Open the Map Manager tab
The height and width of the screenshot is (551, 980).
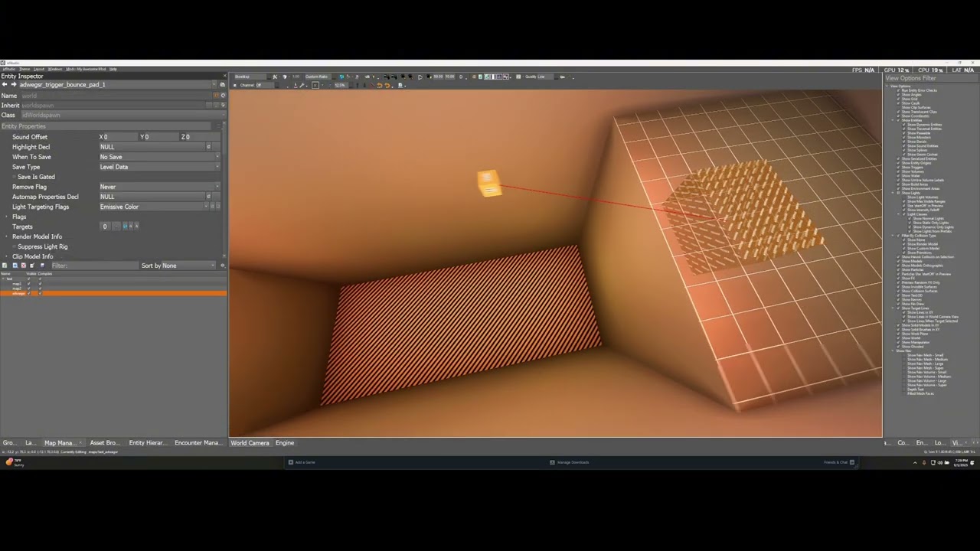point(62,442)
